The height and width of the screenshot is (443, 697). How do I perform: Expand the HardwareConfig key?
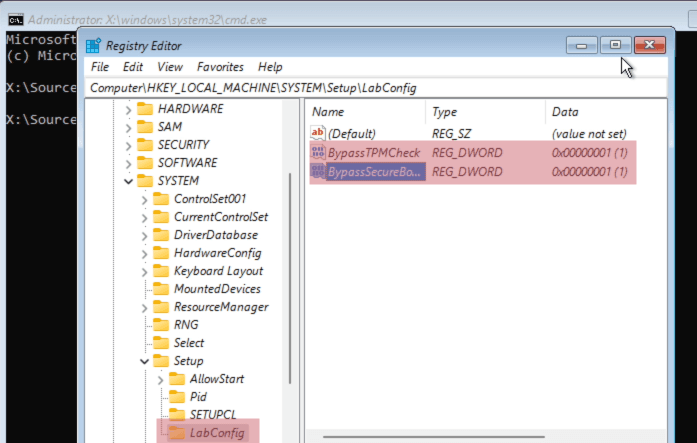144,253
